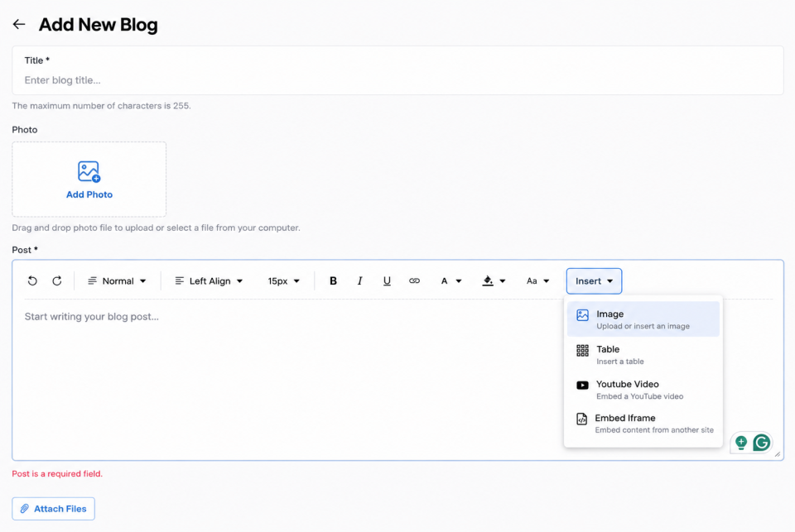The width and height of the screenshot is (795, 532).
Task: Open the Aa text case dropdown
Action: click(537, 280)
